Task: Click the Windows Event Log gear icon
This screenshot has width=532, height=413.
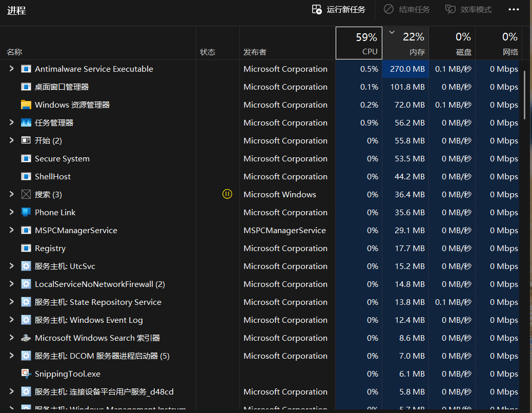Action: click(26, 320)
